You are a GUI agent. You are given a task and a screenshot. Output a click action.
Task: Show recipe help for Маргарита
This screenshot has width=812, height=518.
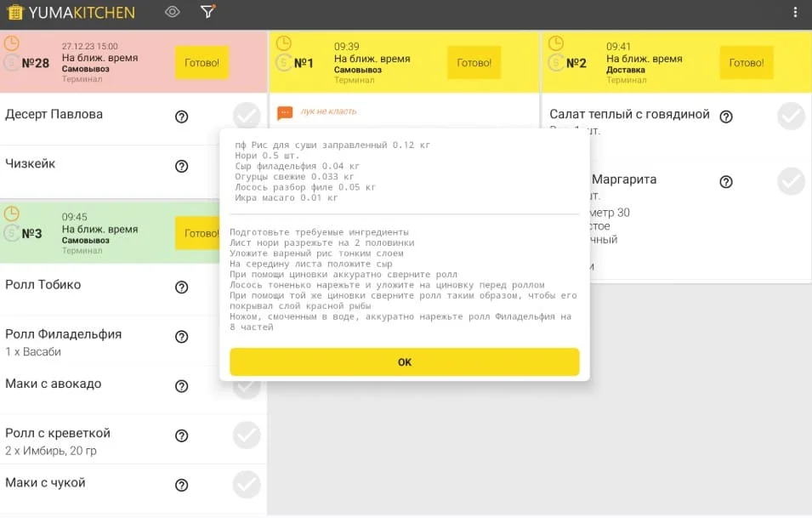point(726,182)
